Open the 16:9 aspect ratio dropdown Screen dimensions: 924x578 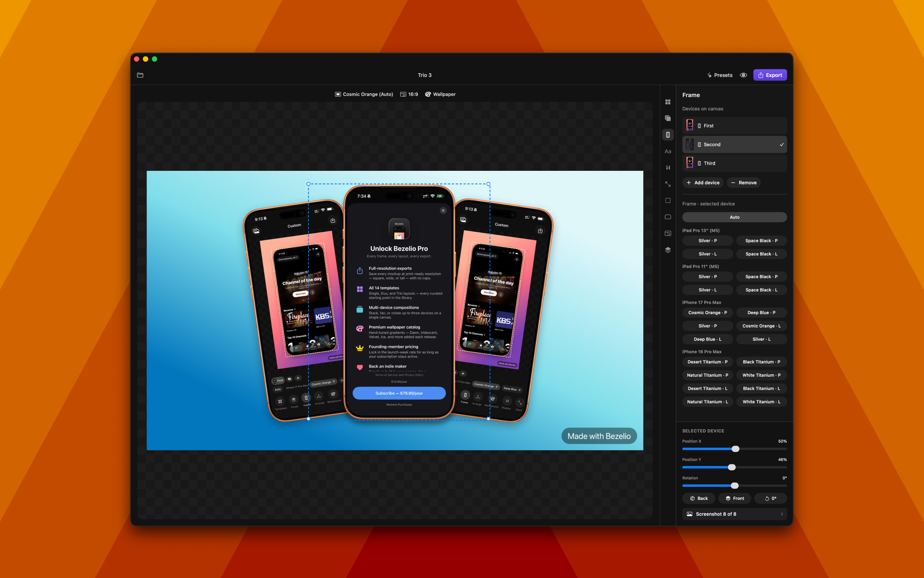coord(409,94)
